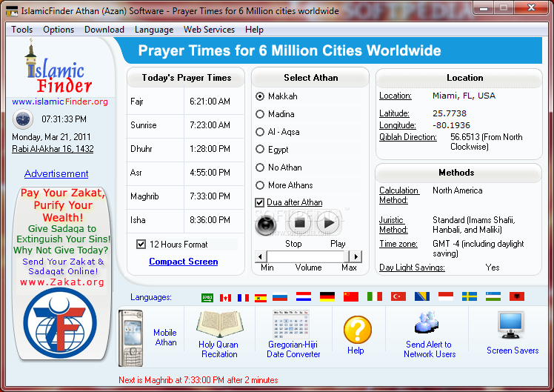Click the www.Zakat.org advertisement text

pyautogui.click(x=62, y=282)
